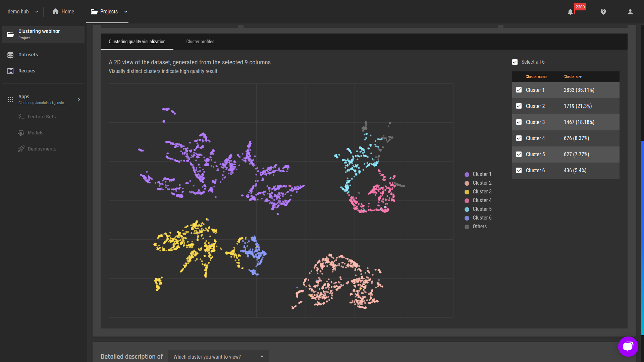Click the Recipes list icon
This screenshot has width=644, height=362.
click(x=10, y=71)
